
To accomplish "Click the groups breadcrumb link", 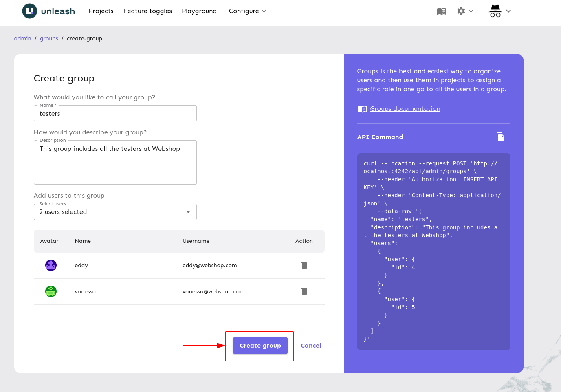I will click(x=49, y=38).
